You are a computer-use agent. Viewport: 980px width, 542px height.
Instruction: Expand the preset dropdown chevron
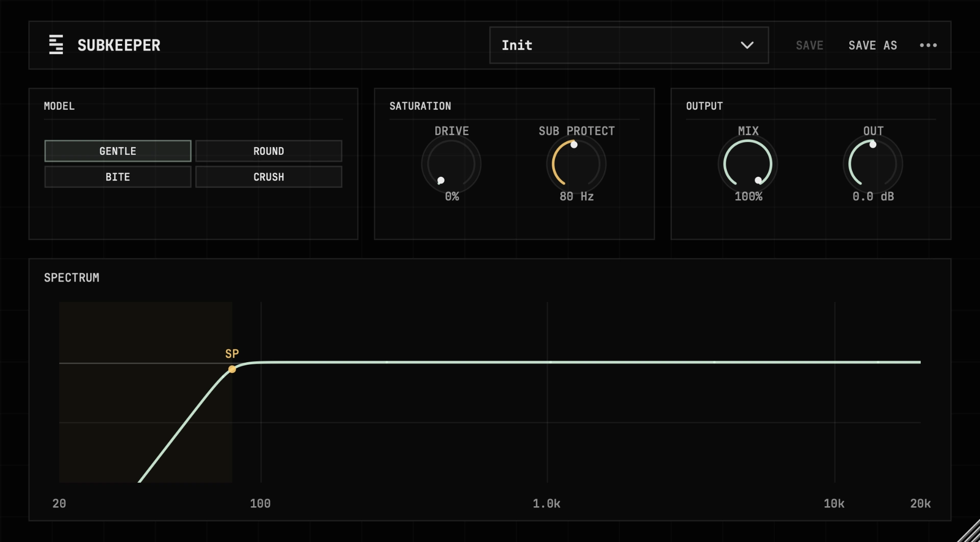747,45
